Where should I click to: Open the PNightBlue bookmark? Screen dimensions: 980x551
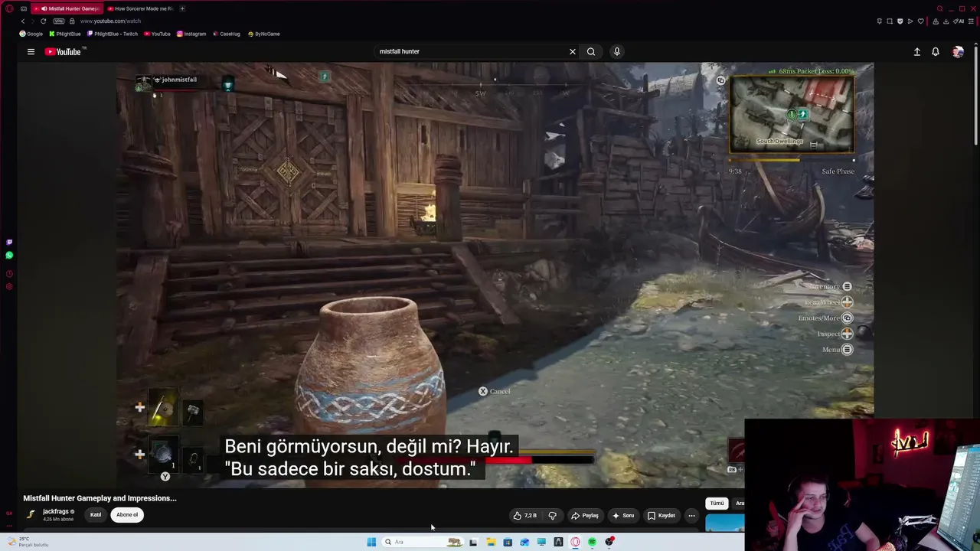point(64,34)
